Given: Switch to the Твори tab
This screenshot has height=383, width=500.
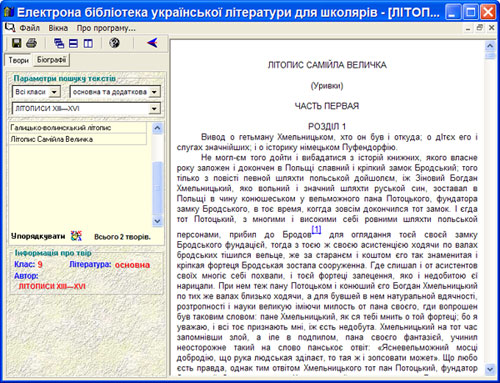Looking at the screenshot, I should click(19, 60).
